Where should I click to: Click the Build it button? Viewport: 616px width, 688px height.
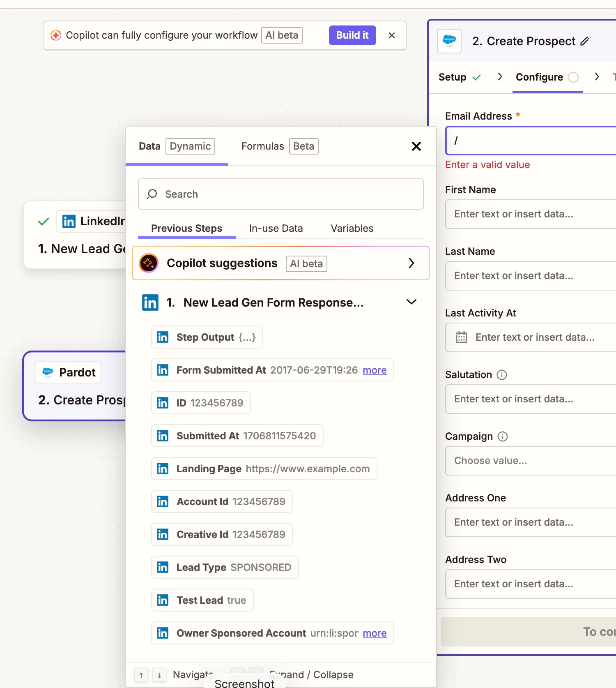(x=352, y=35)
